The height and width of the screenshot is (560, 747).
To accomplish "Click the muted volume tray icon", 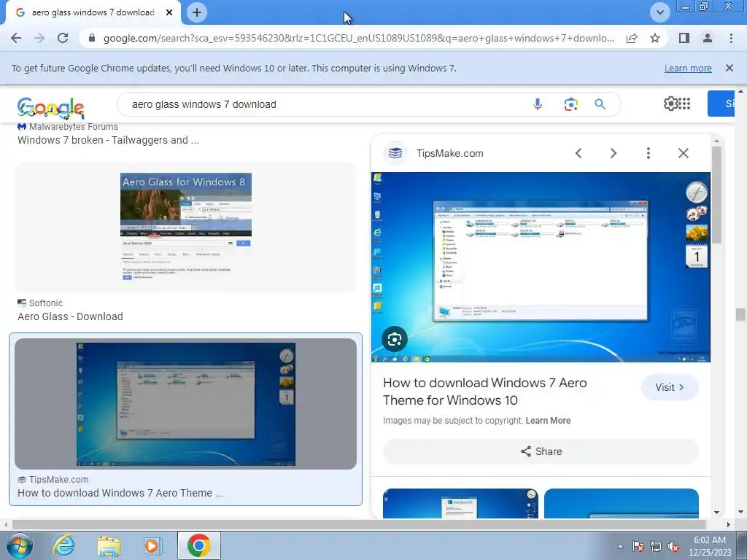I will point(673,546).
